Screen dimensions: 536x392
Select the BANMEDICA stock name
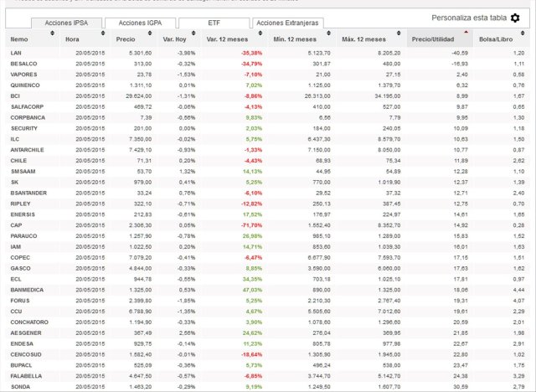[27, 290]
